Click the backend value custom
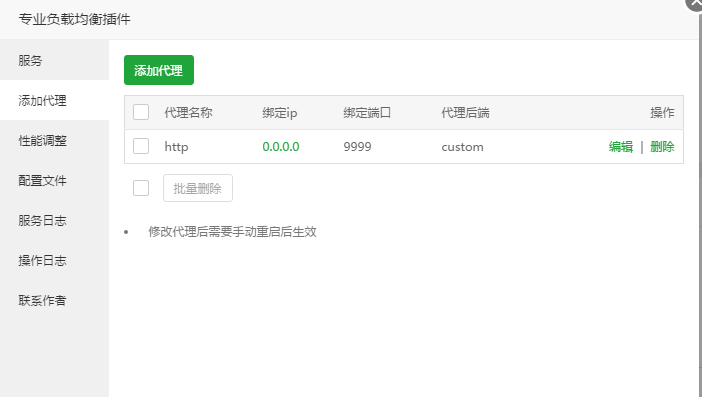This screenshot has width=702, height=397. pos(462,147)
